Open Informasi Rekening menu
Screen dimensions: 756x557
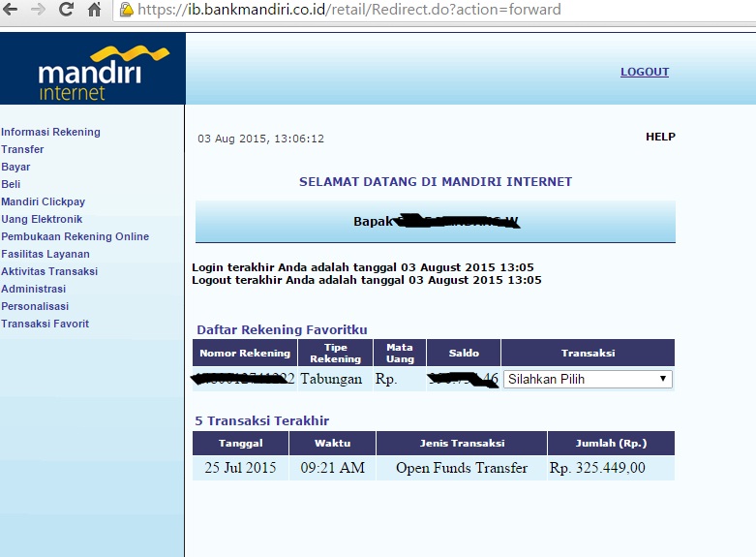[50, 132]
